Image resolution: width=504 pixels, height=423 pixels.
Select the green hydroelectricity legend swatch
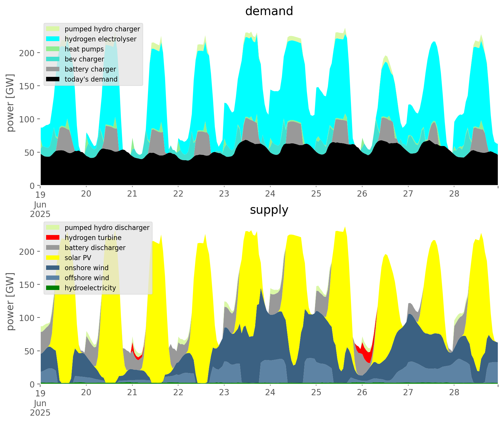pyautogui.click(x=53, y=288)
